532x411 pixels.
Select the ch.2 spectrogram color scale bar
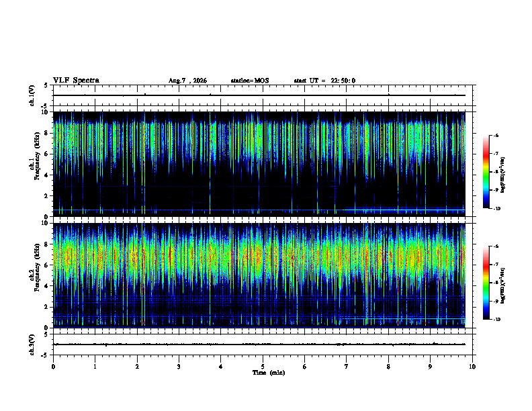pos(486,283)
